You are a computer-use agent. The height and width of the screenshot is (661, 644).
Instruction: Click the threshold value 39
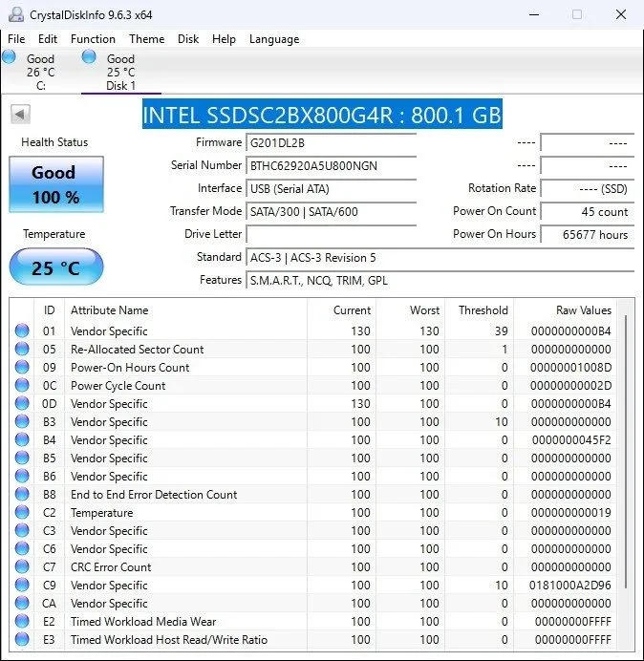pyautogui.click(x=502, y=330)
